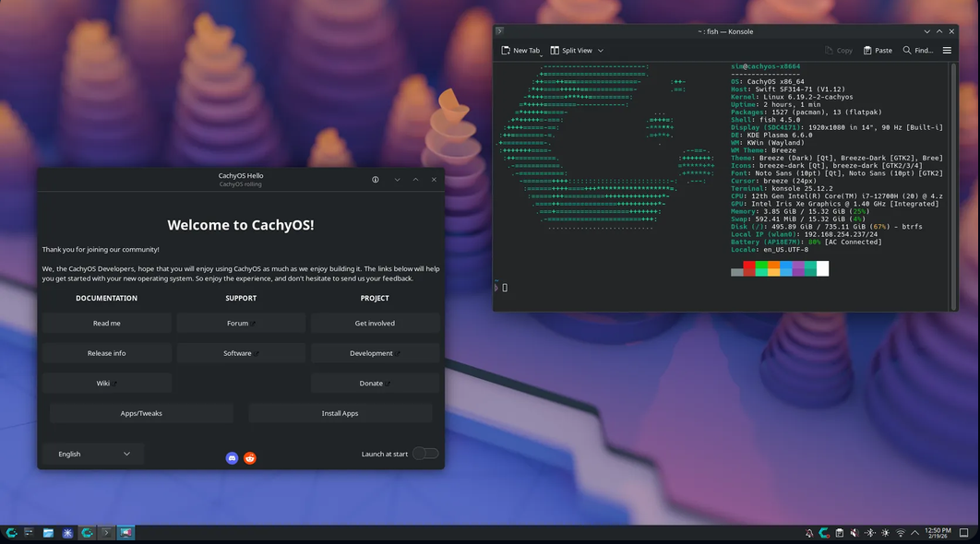
Task: Click Copy in Konsole toolbar
Action: click(838, 51)
